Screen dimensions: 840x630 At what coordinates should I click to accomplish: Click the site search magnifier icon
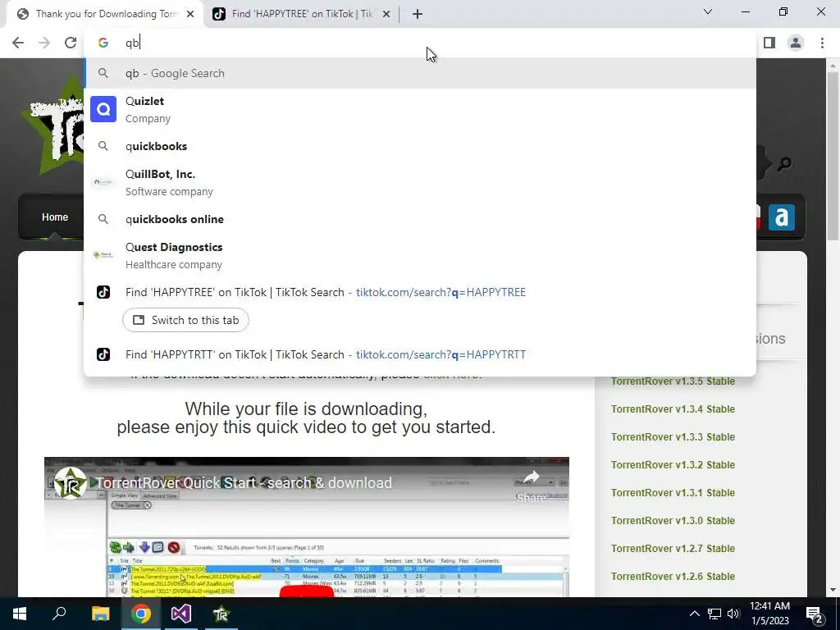[x=784, y=164]
